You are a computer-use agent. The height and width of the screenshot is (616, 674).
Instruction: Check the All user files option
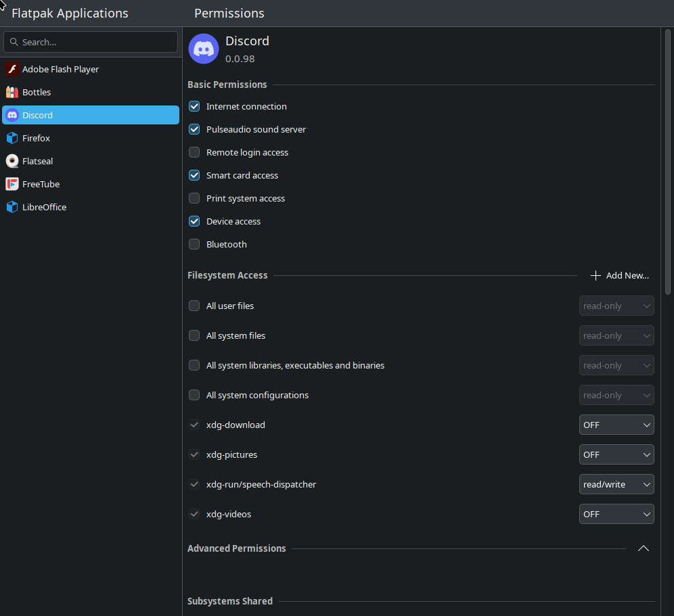(x=194, y=306)
